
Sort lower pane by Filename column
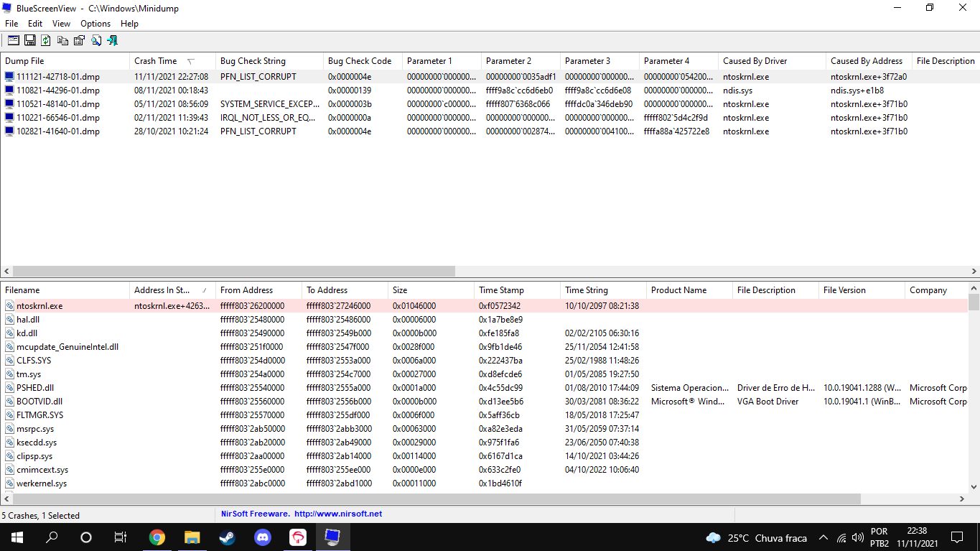coord(65,290)
